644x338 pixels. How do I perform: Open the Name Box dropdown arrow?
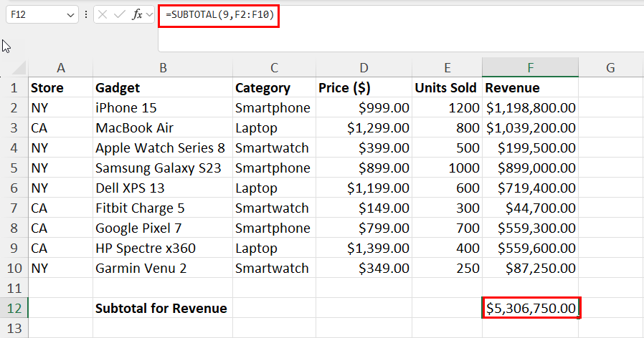pyautogui.click(x=70, y=15)
